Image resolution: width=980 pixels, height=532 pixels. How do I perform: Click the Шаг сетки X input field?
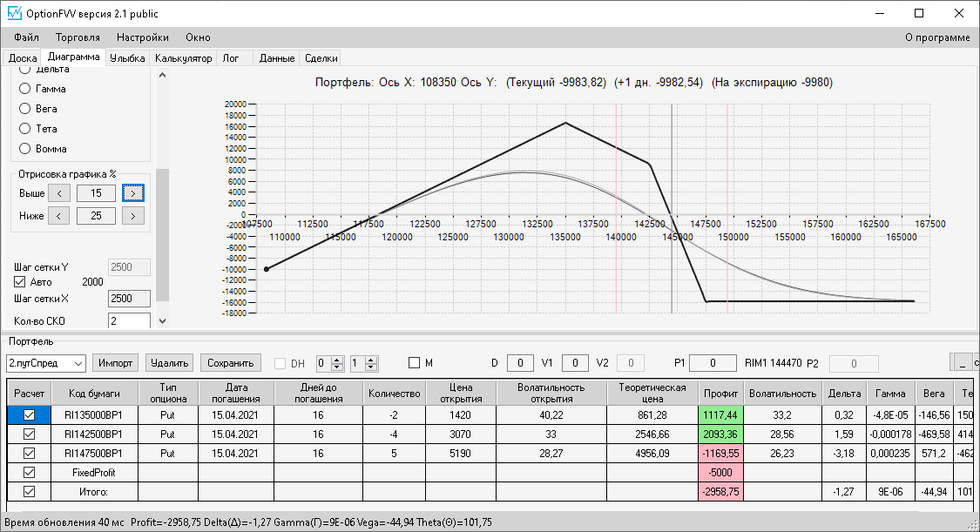130,299
